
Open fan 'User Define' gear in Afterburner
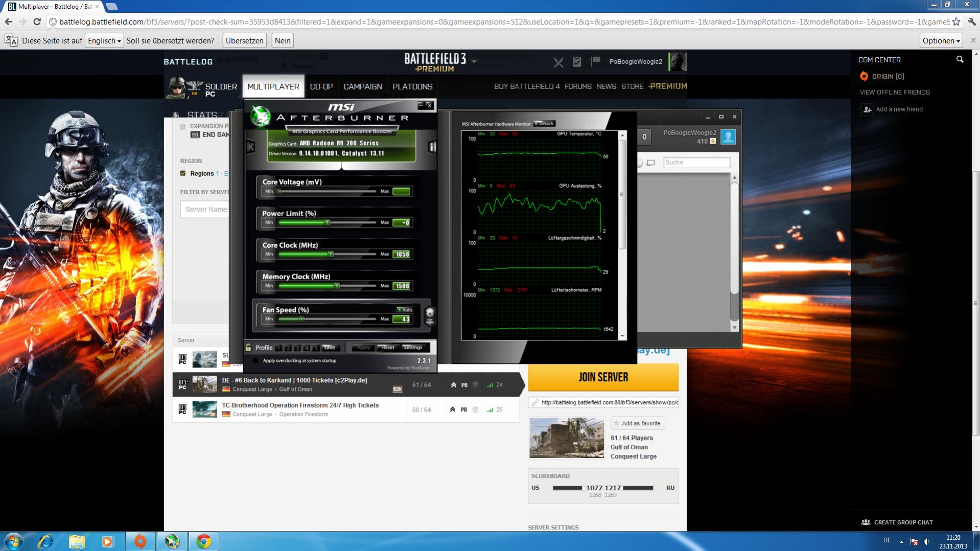click(x=430, y=316)
